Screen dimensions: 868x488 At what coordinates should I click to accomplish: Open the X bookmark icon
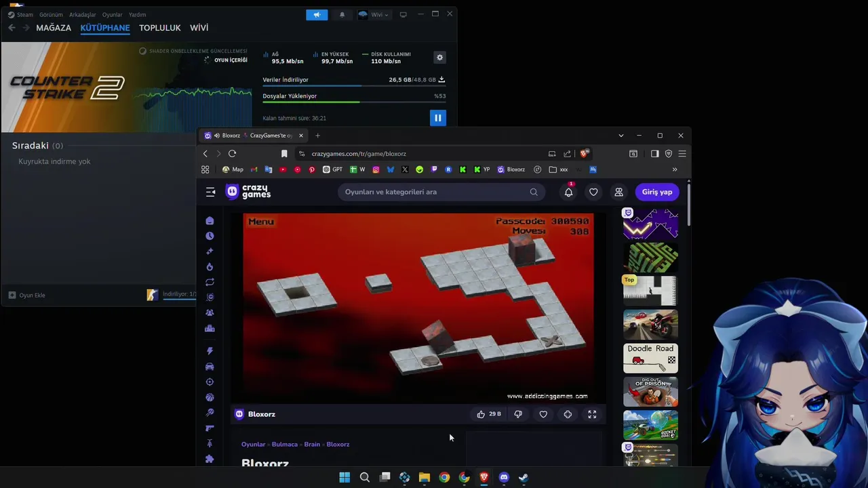(405, 169)
